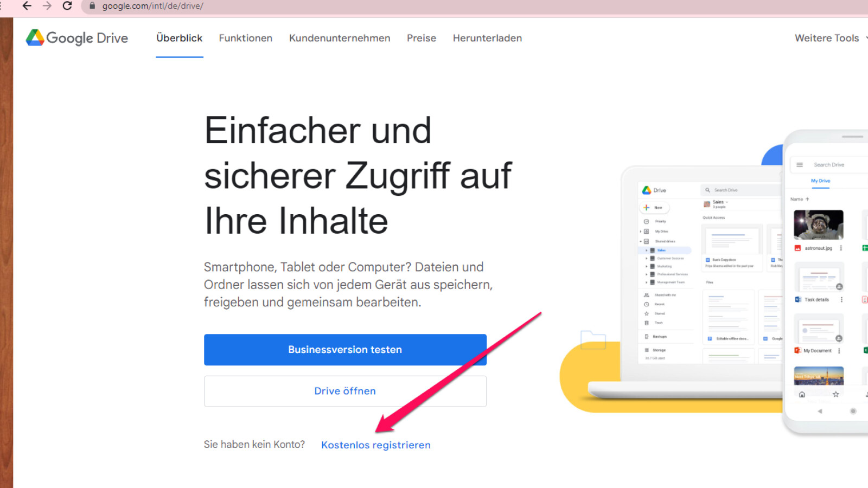Screen dimensions: 868x488
Task: Reload the page with the refresh icon
Action: [67, 6]
